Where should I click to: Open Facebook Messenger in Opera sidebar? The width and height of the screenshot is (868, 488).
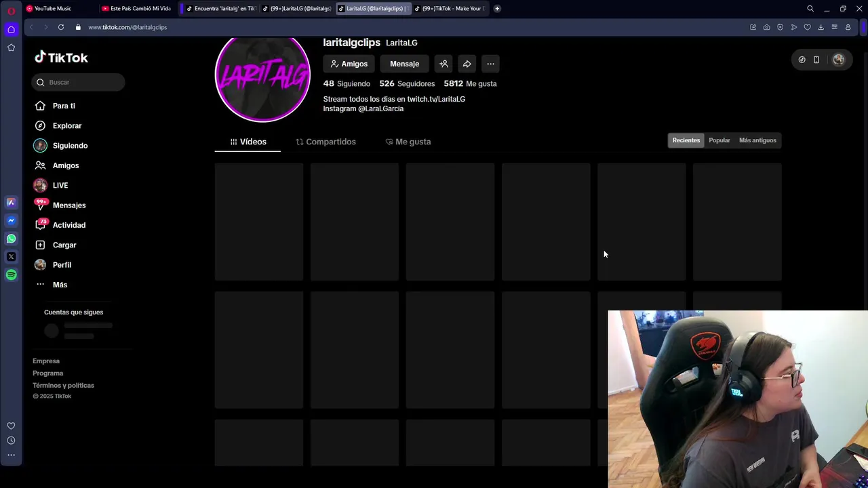tap(11, 220)
